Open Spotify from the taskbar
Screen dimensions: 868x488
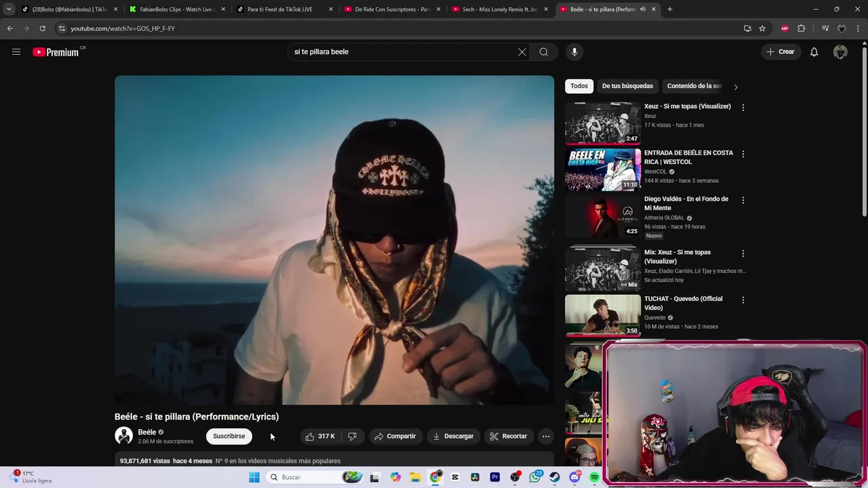[x=595, y=477]
